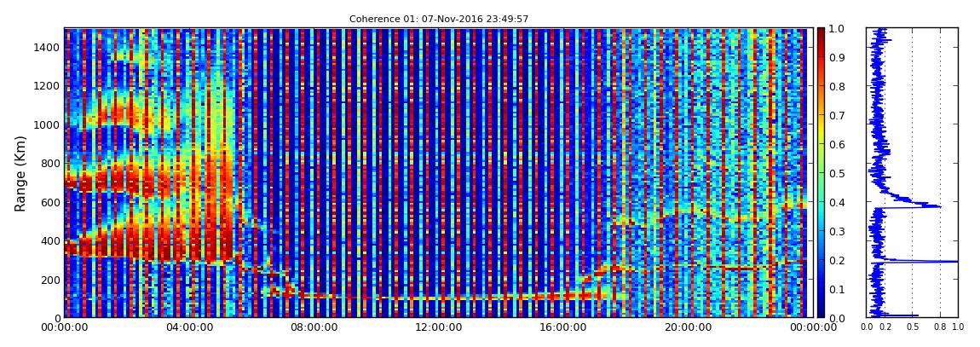Click the 0.5 label under the profile plot
The height and width of the screenshot is (347, 980).
pos(913,327)
